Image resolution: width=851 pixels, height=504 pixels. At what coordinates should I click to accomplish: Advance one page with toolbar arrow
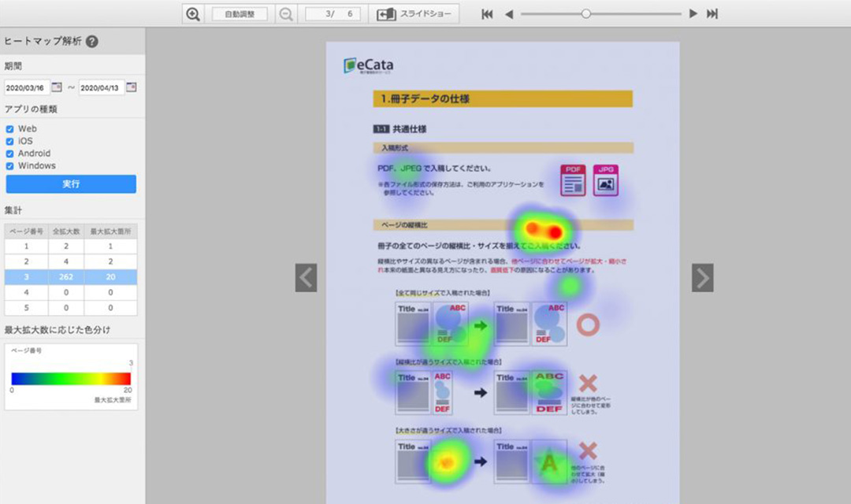[x=693, y=14]
